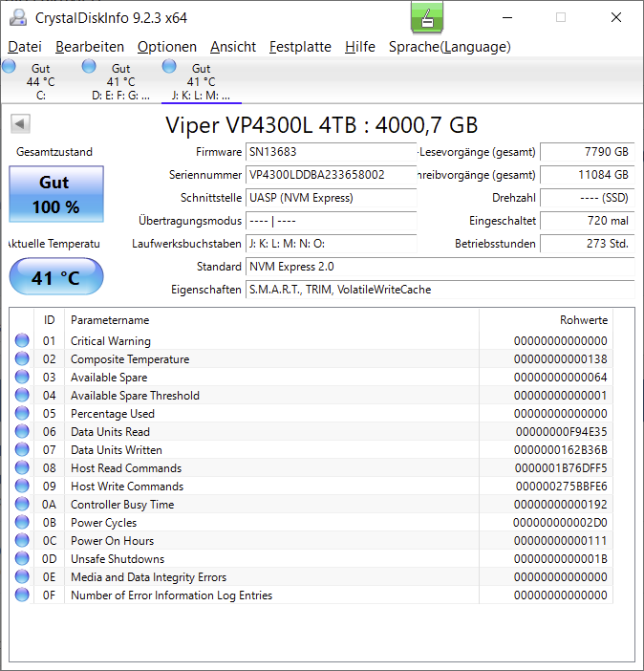Click status orb of Power On Hours row
Screen dimensions: 644x671
pyautogui.click(x=22, y=540)
